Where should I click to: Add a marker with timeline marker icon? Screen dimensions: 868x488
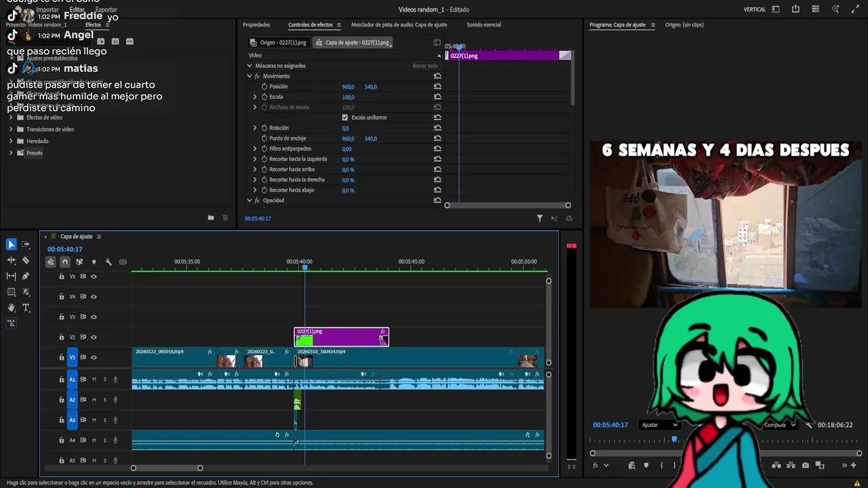pos(94,262)
